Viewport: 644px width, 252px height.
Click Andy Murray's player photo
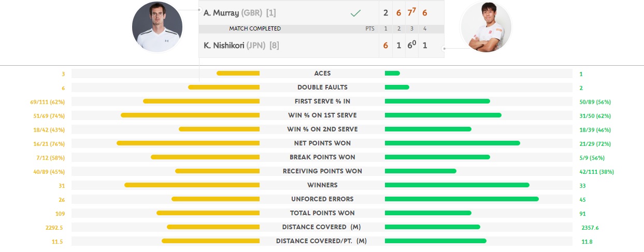click(x=158, y=27)
